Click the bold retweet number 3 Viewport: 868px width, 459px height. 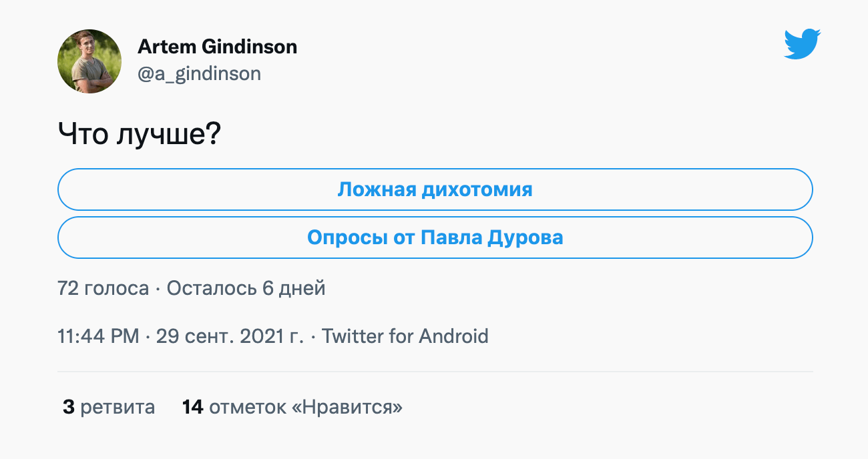point(68,407)
